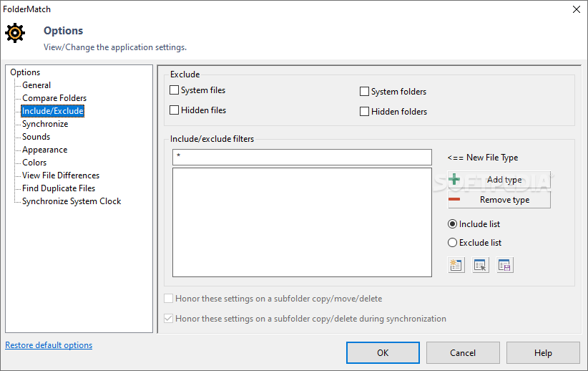
Task: Select the Options root tree node
Action: (25, 72)
